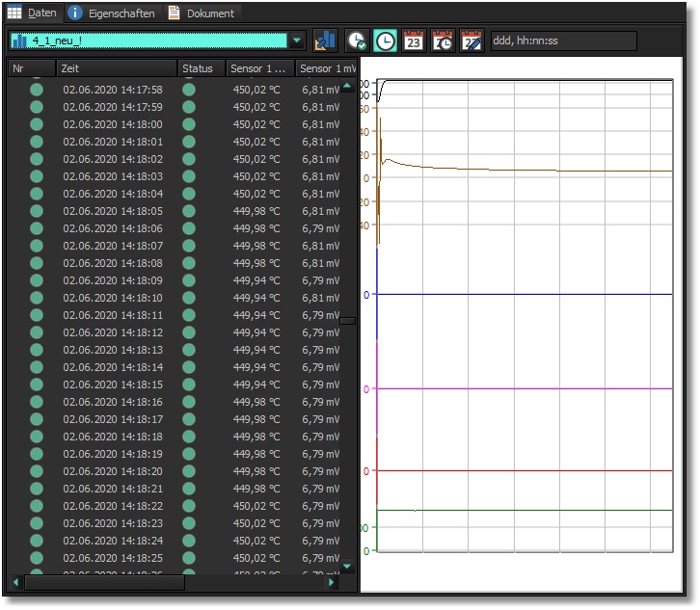Select row 02.06.2020 14:18:09
The height and width of the screenshot is (610, 700).
pyautogui.click(x=175, y=280)
